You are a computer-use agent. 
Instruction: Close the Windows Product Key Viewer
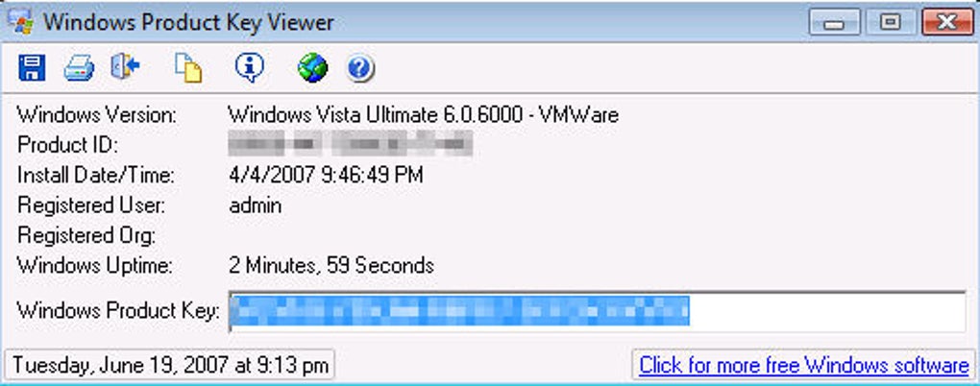tap(947, 22)
